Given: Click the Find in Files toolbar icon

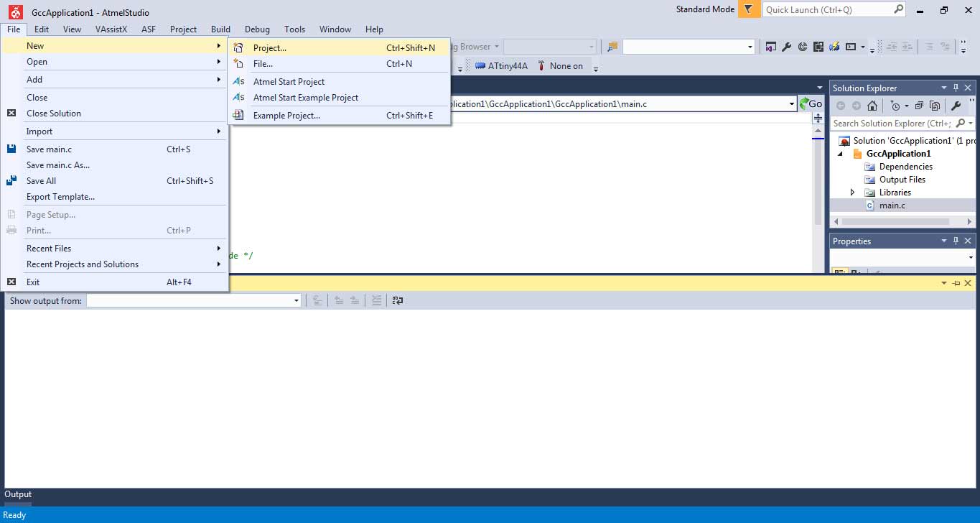Looking at the screenshot, I should tap(612, 47).
